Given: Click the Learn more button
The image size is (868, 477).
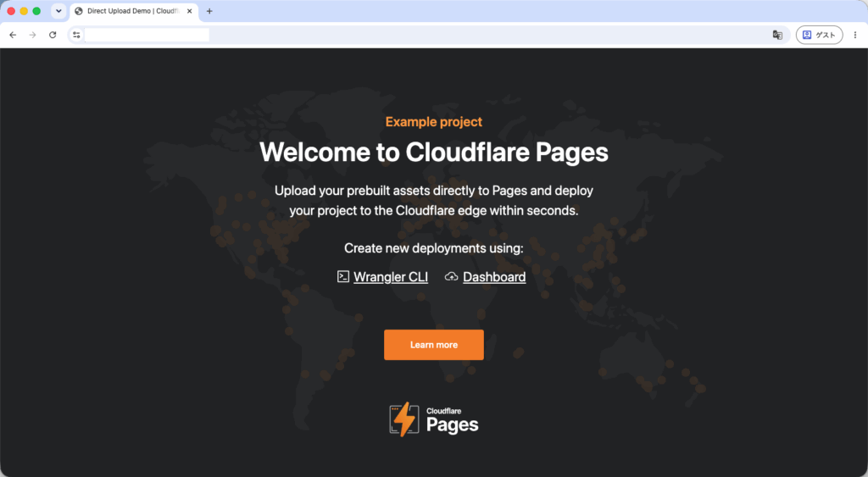Looking at the screenshot, I should pyautogui.click(x=434, y=345).
